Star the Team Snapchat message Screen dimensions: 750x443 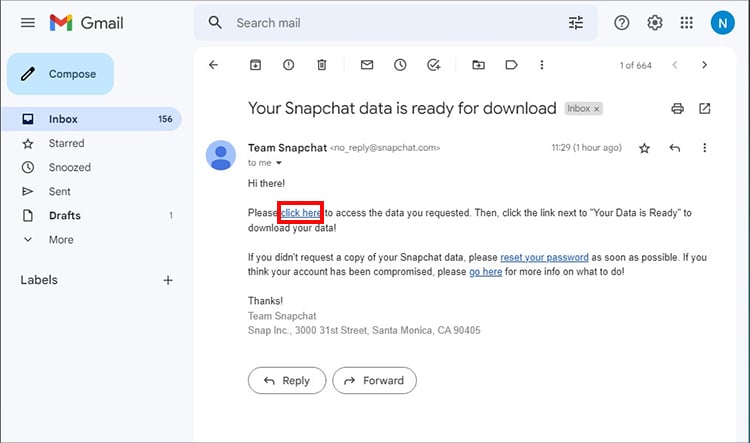click(644, 148)
